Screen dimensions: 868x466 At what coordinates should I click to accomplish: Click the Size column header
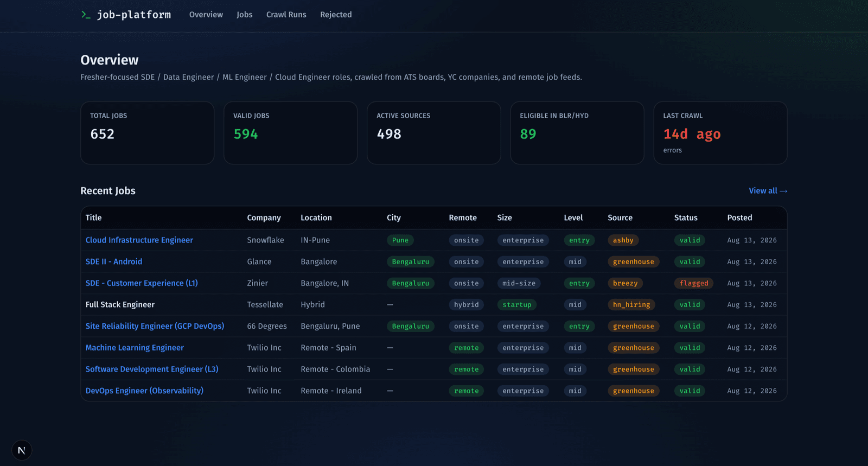coord(505,218)
